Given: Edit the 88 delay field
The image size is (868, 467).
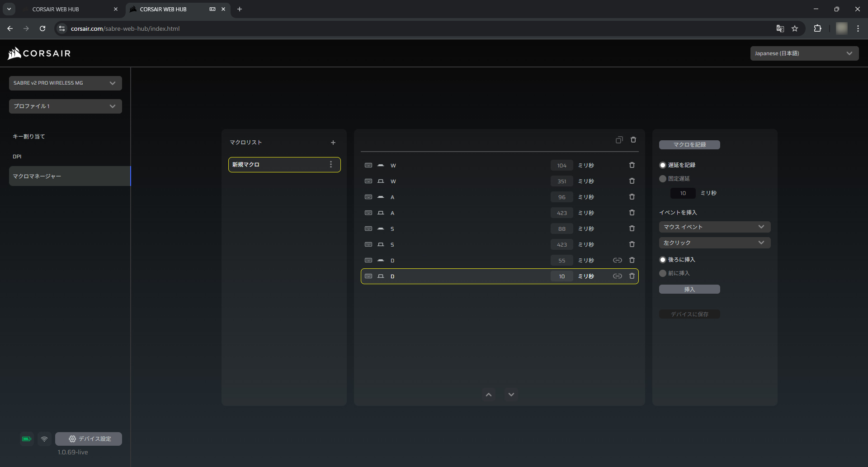Looking at the screenshot, I should coord(562,229).
